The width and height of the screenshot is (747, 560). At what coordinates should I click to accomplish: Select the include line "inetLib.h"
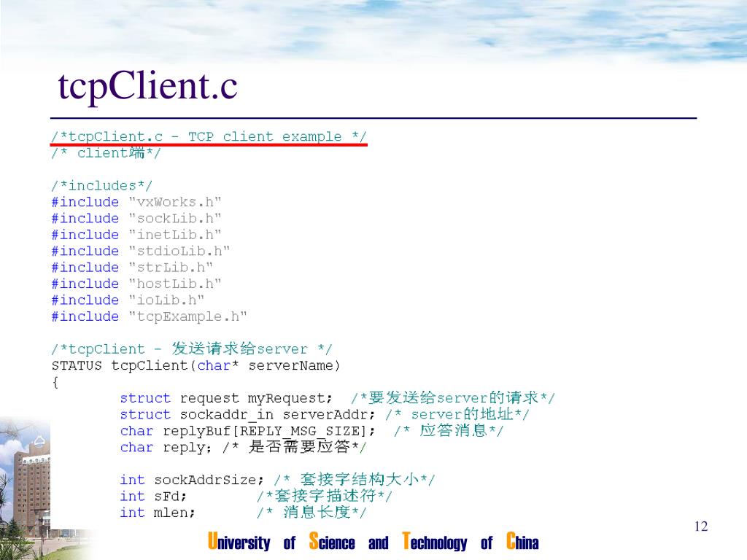coord(136,234)
